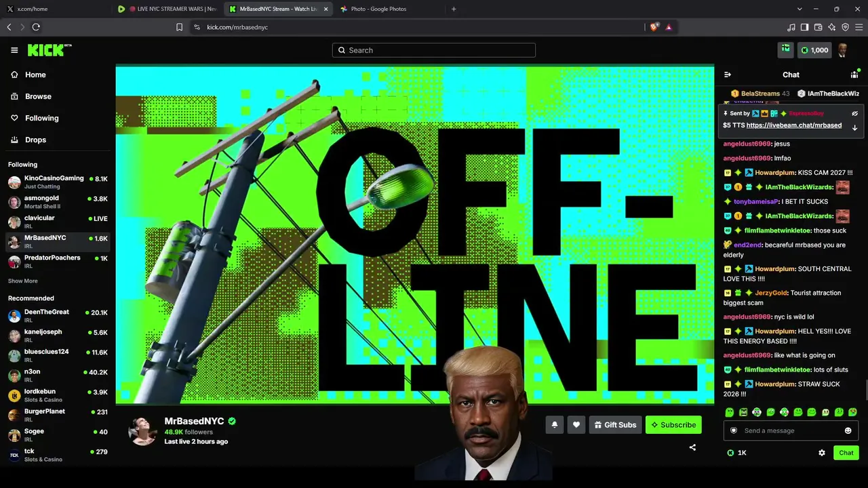Open the chat viewers list icon

(x=854, y=75)
